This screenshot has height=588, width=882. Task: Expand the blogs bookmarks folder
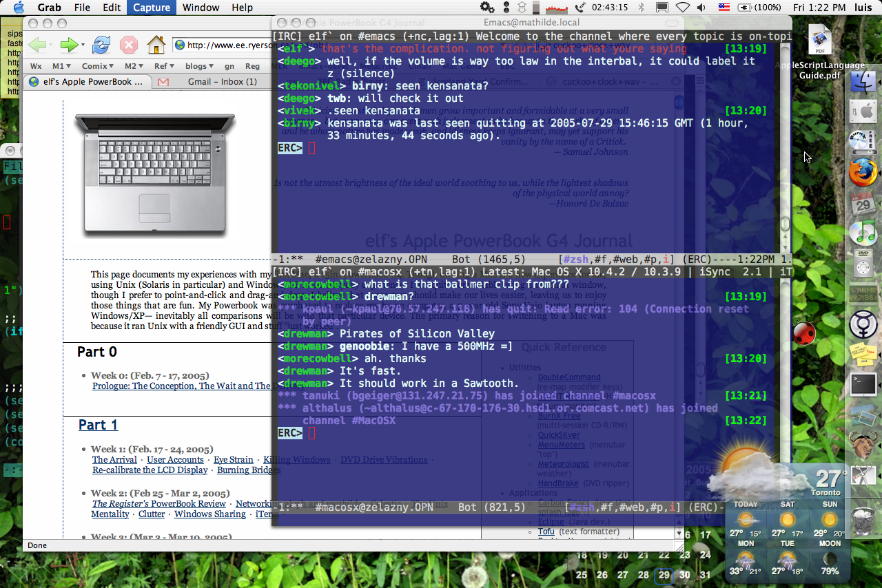[199, 66]
